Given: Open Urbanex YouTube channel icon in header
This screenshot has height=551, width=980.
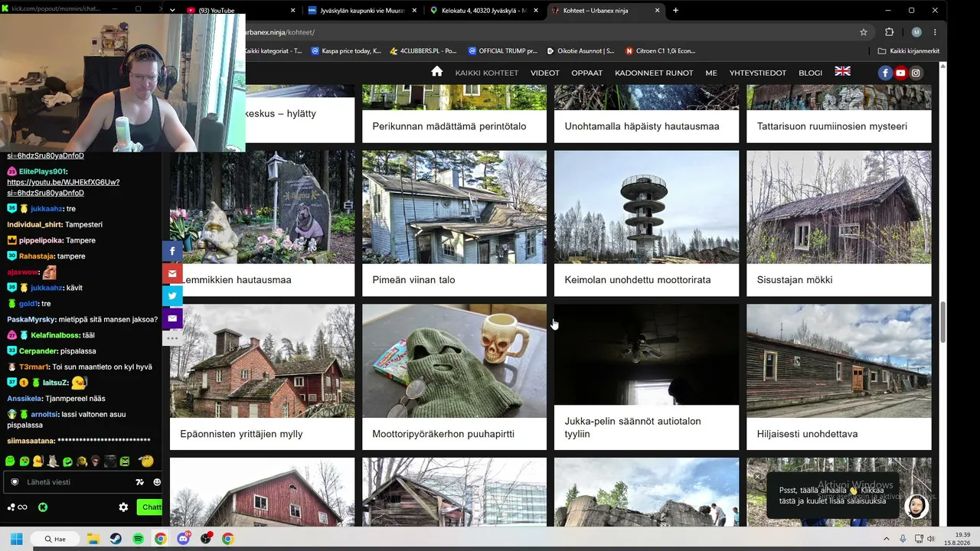Looking at the screenshot, I should pos(900,73).
